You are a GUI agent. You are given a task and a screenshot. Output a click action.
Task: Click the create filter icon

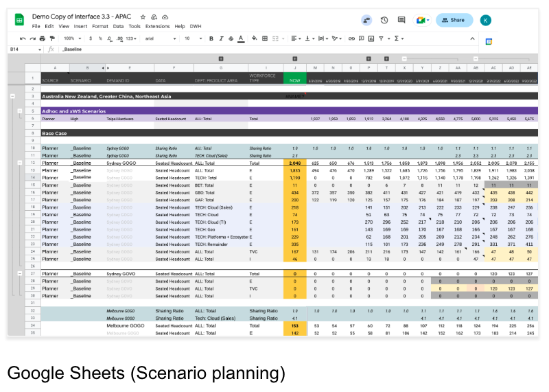381,38
